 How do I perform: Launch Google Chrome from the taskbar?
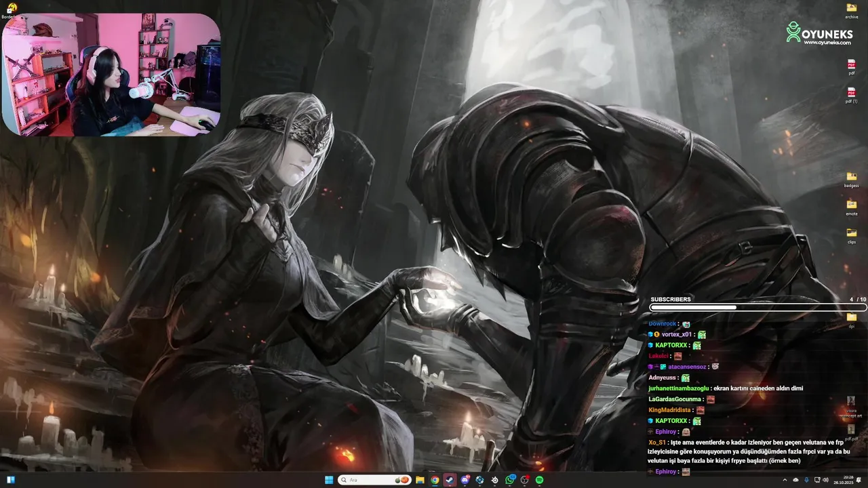435,480
